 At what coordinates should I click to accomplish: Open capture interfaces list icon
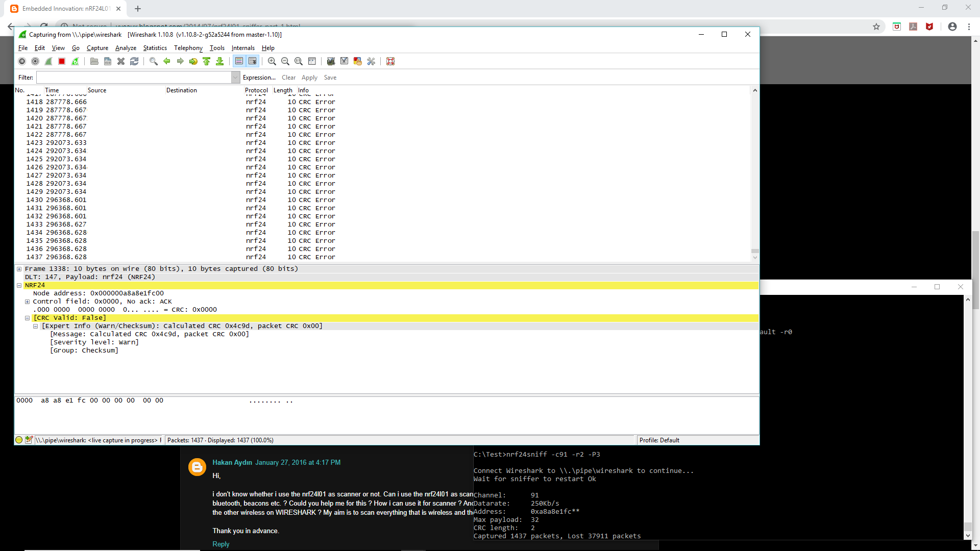[x=22, y=61]
